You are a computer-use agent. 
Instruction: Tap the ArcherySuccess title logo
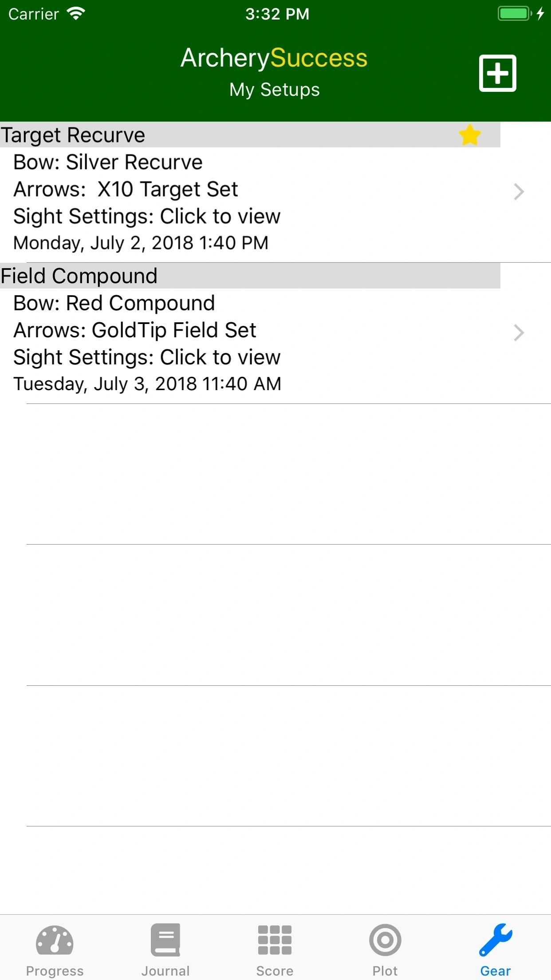pos(274,58)
